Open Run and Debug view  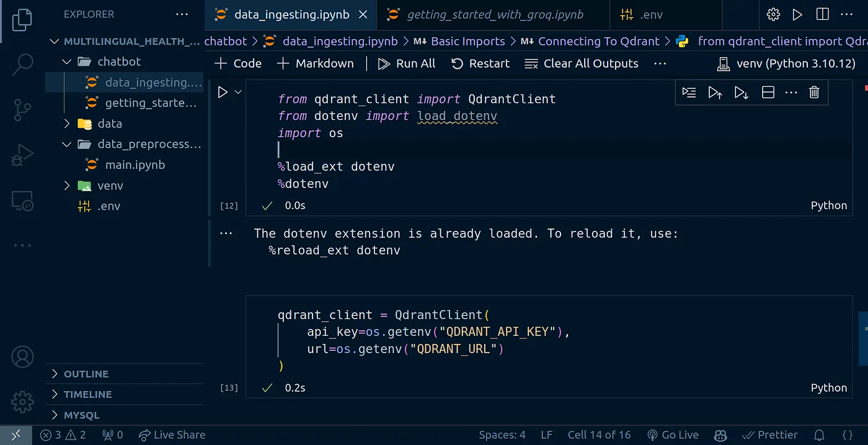tap(22, 155)
